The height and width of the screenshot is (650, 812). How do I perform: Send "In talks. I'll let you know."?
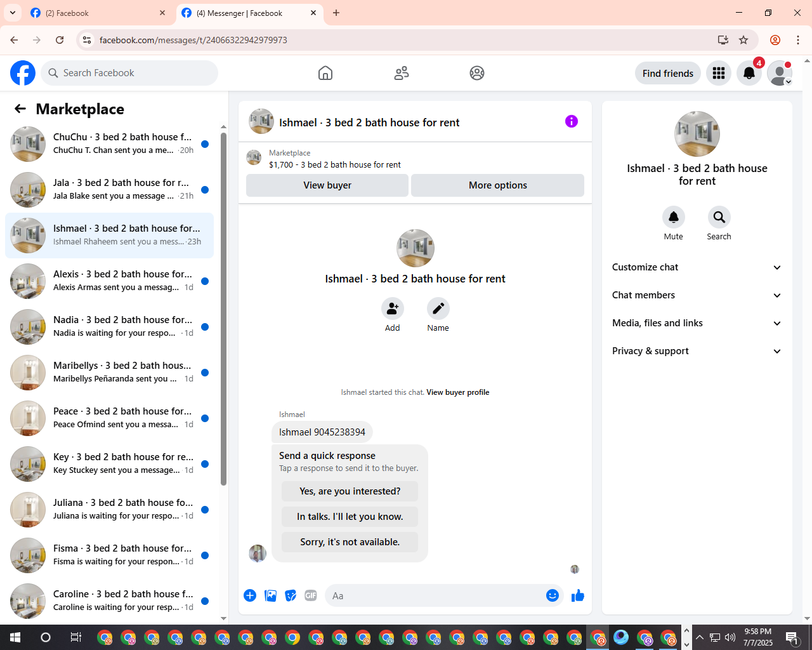click(x=350, y=517)
